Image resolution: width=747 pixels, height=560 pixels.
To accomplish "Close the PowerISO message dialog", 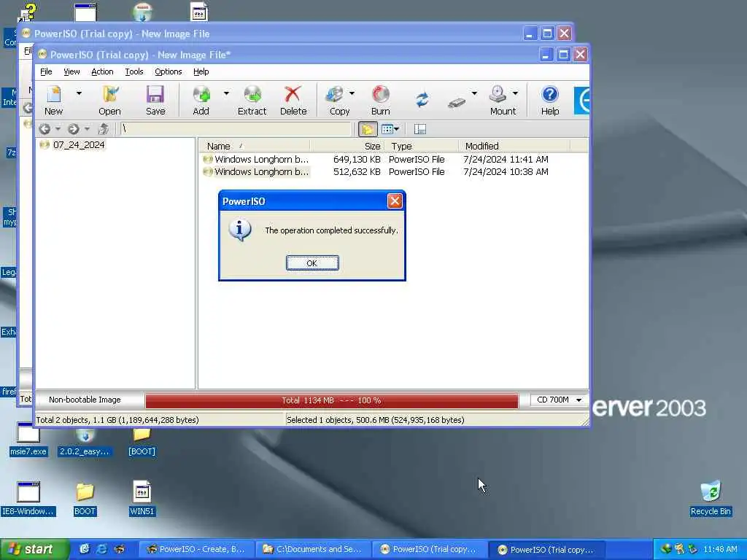I will pyautogui.click(x=395, y=201).
